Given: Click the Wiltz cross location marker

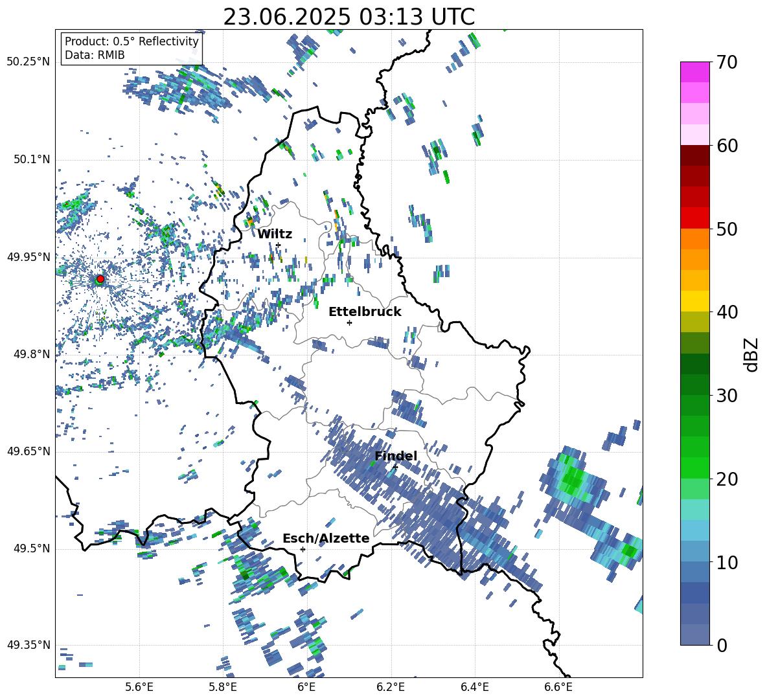Looking at the screenshot, I should pos(279,245).
